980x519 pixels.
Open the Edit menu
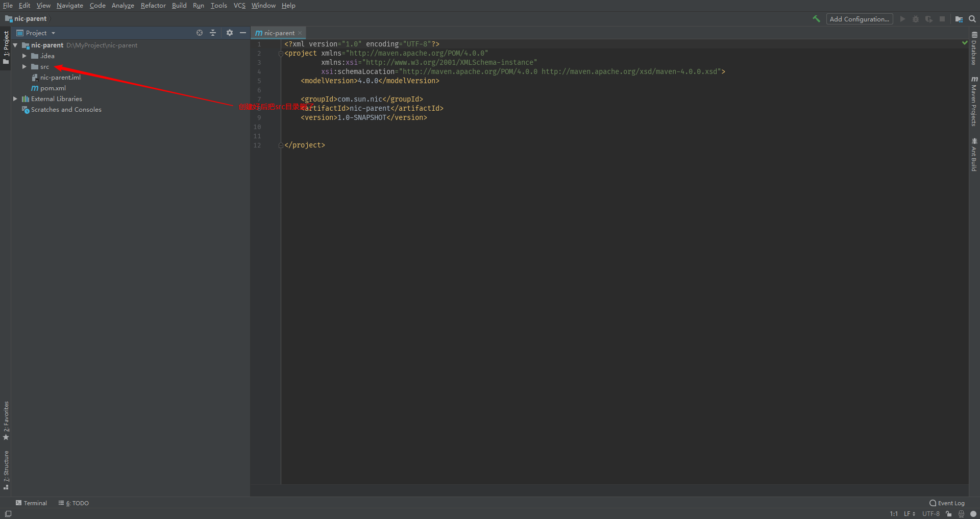coord(24,6)
